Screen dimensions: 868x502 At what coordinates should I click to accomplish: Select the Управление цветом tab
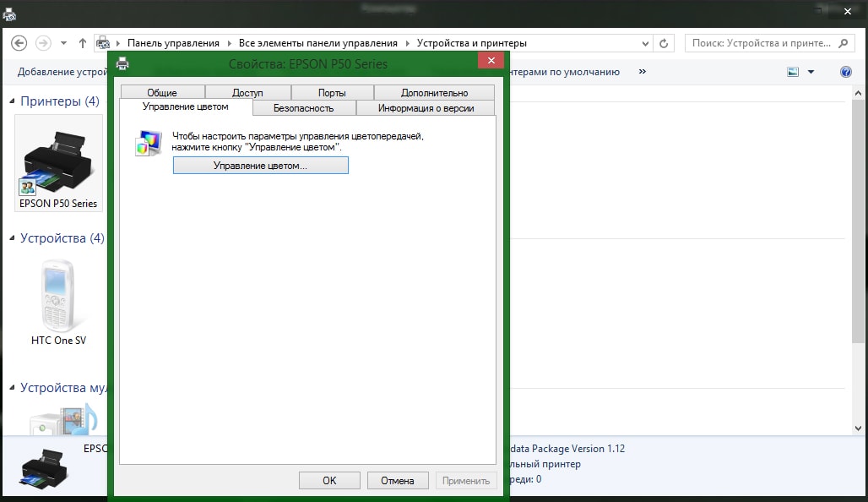click(186, 107)
